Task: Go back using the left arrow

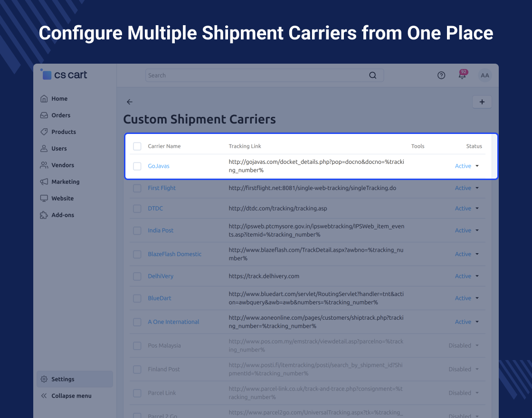Action: 130,102
